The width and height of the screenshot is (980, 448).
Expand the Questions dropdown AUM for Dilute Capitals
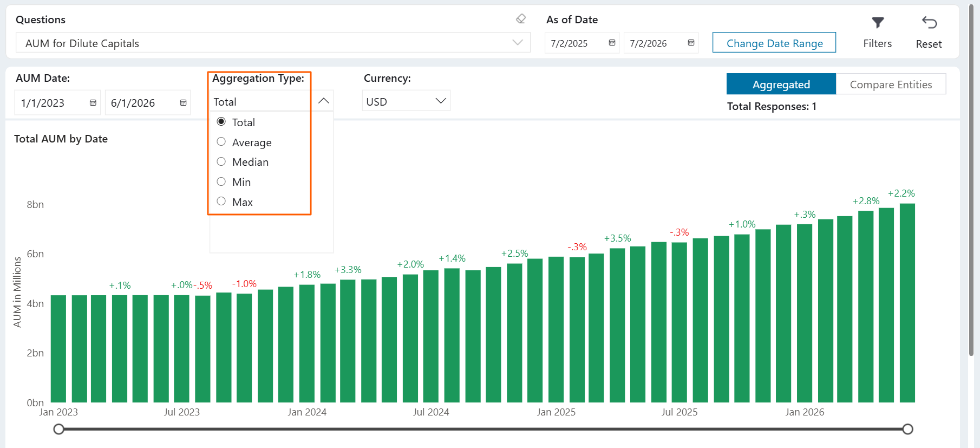(x=273, y=43)
